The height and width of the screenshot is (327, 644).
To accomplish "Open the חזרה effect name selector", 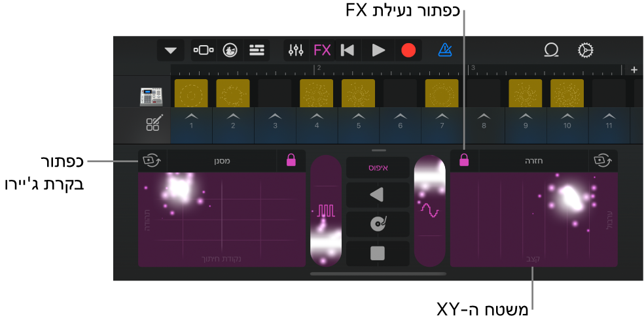I will pyautogui.click(x=534, y=160).
